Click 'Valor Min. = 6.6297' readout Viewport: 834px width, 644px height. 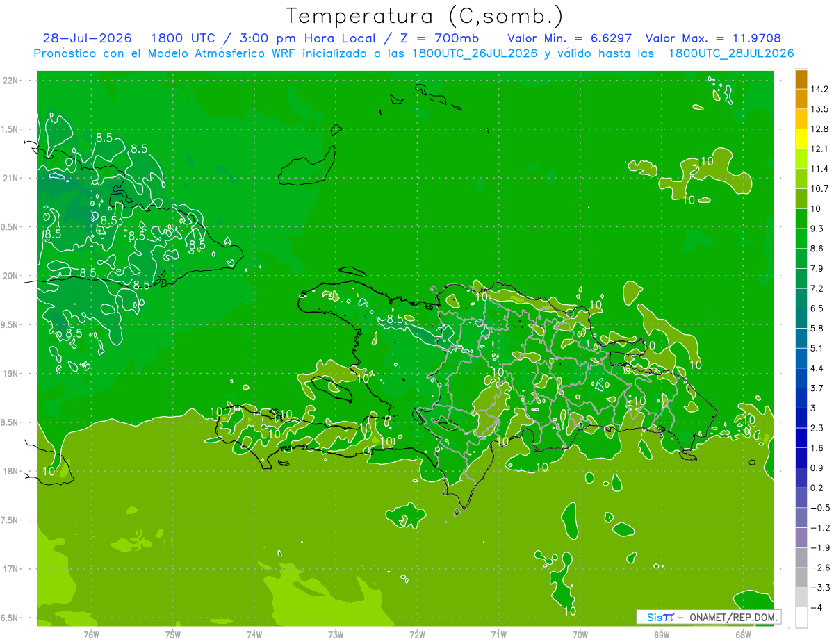(569, 38)
